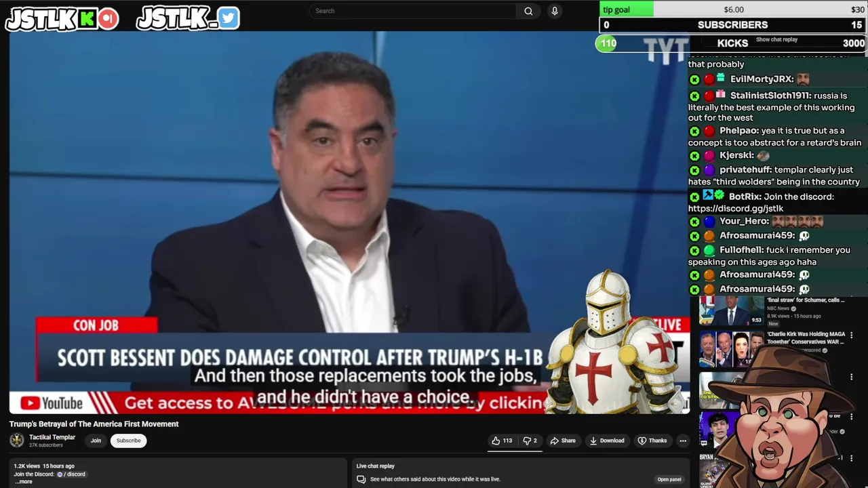The height and width of the screenshot is (488, 868).
Task: Click the tip goal progress bar
Action: (734, 9)
